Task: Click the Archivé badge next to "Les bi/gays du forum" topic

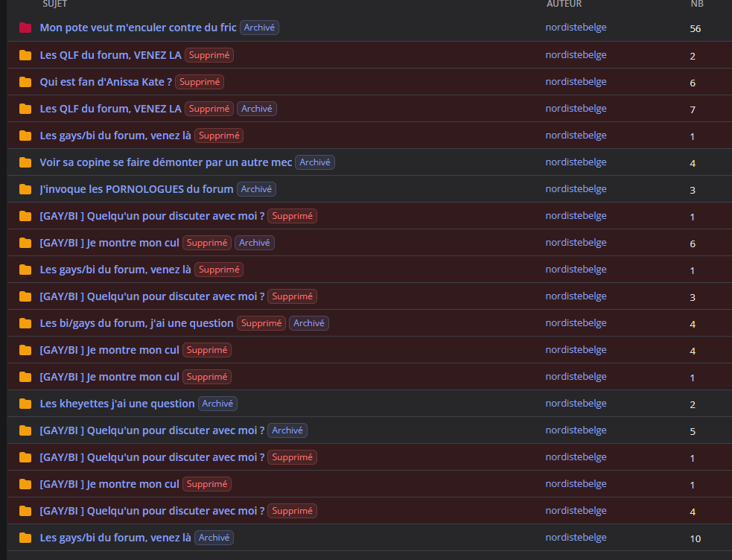Action: coord(308,323)
